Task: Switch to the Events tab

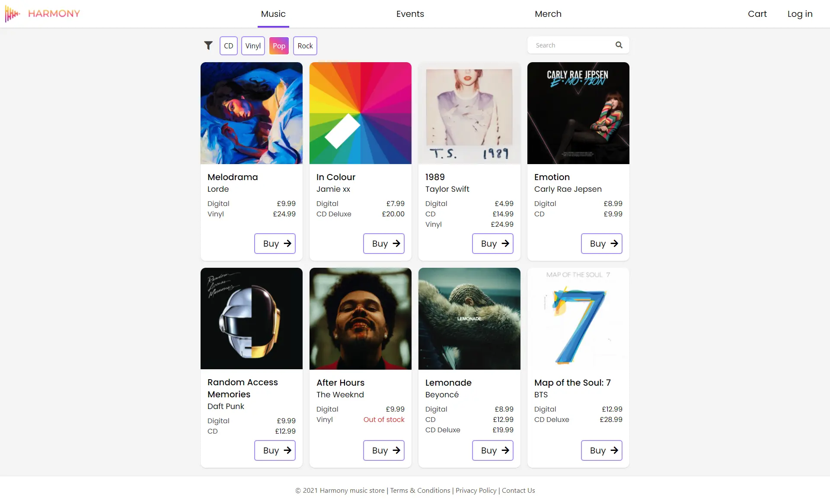Action: (x=410, y=13)
